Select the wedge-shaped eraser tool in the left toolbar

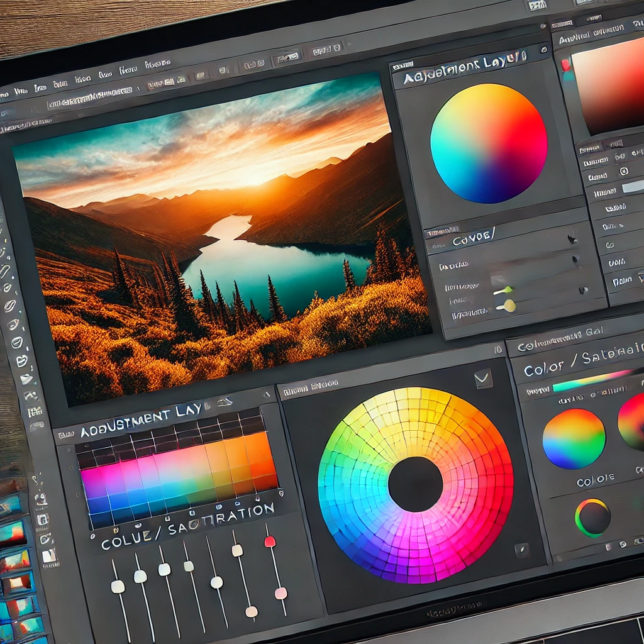tap(26, 379)
